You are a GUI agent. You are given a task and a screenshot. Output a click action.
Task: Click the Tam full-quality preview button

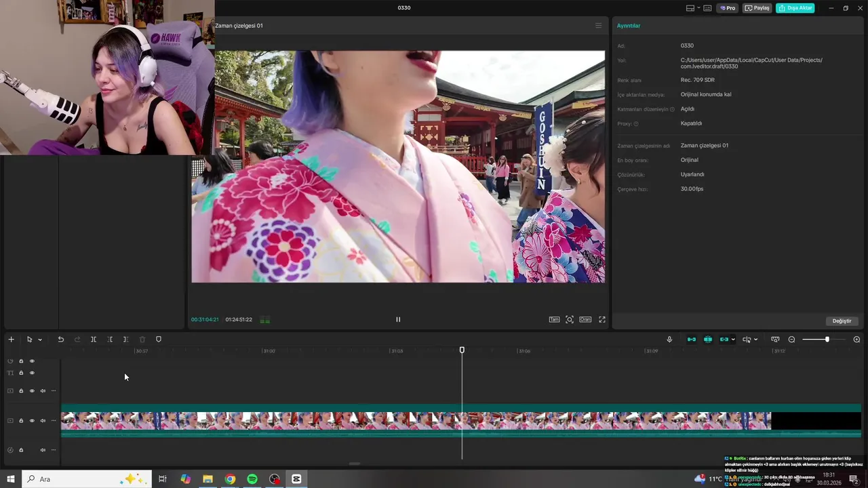pos(554,319)
